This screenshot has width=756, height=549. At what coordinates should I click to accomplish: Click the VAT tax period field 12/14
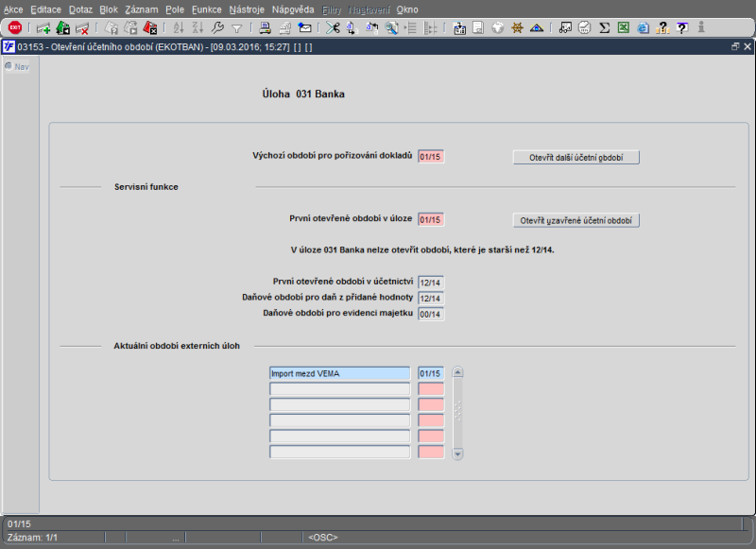coord(431,299)
